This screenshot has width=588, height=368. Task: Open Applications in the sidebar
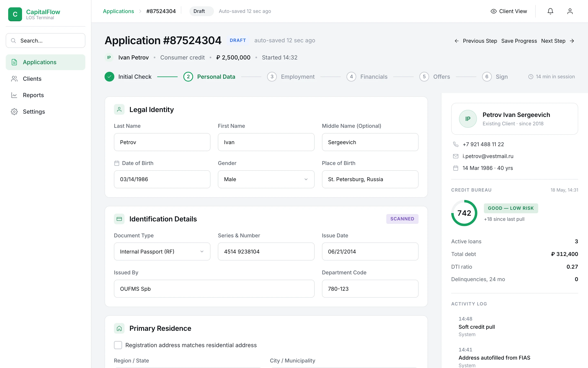46,62
